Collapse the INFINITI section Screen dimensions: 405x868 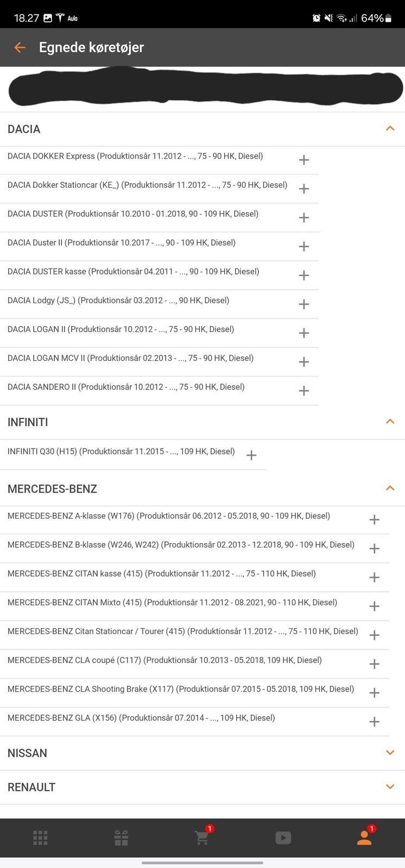tap(390, 422)
